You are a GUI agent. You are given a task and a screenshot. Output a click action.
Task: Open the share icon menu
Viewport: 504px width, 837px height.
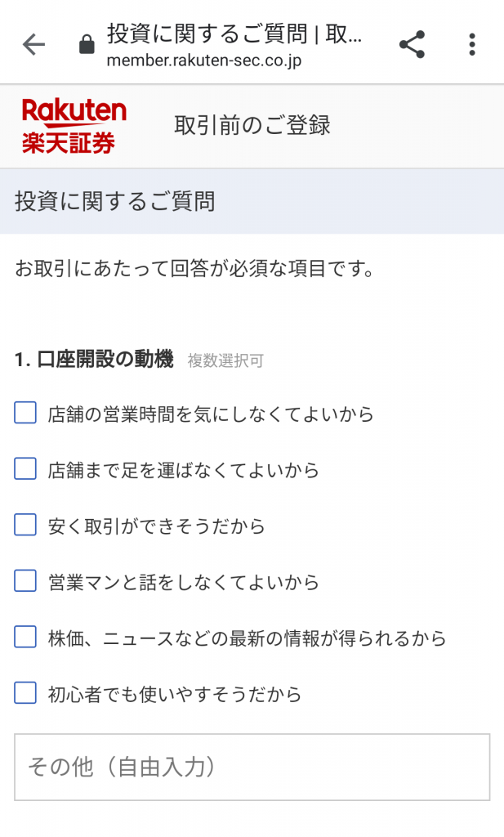click(x=412, y=44)
